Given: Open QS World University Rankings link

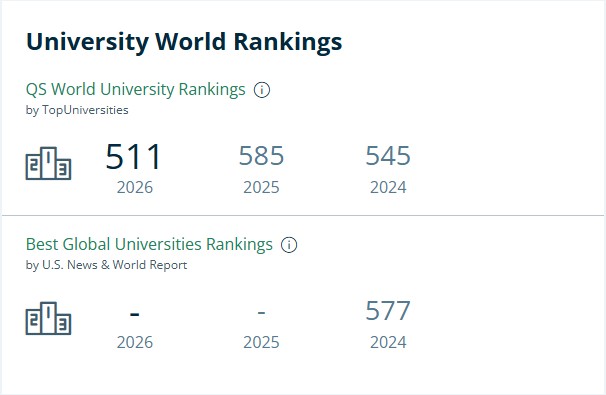Looking at the screenshot, I should (x=136, y=89).
